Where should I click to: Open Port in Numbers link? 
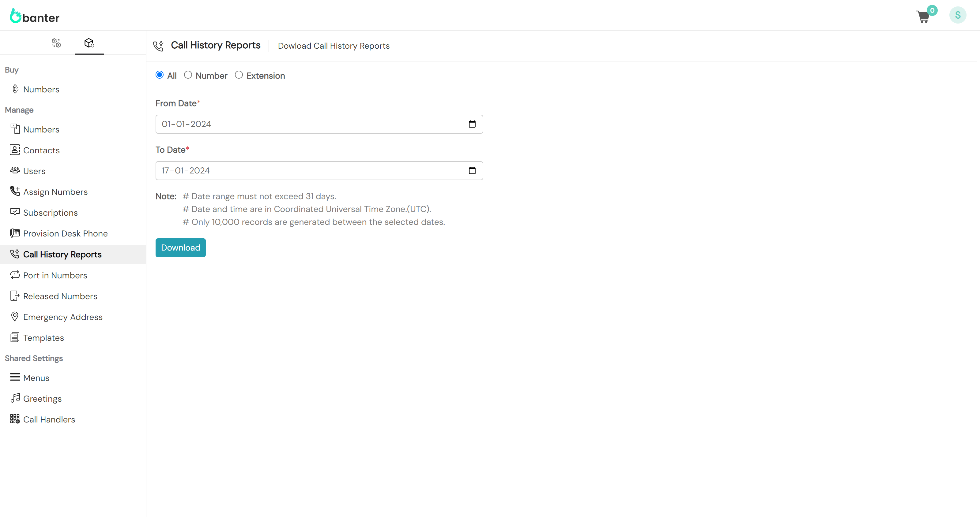pyautogui.click(x=55, y=275)
